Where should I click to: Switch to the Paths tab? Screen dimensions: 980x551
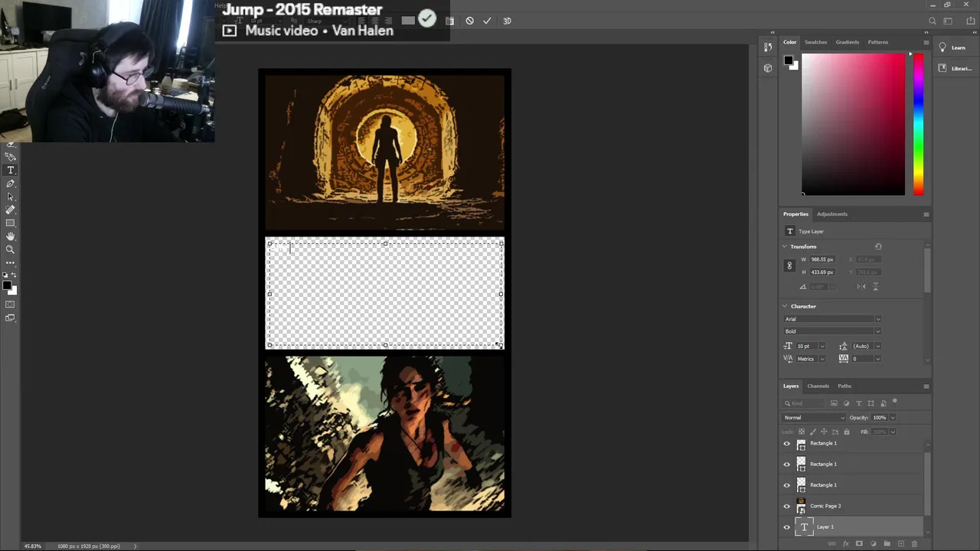pos(844,386)
